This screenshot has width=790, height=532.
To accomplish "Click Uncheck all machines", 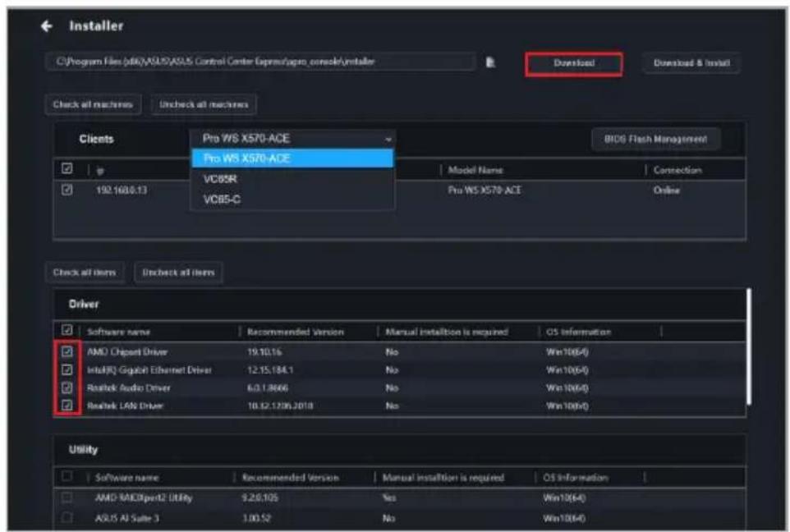I will 204,105.
